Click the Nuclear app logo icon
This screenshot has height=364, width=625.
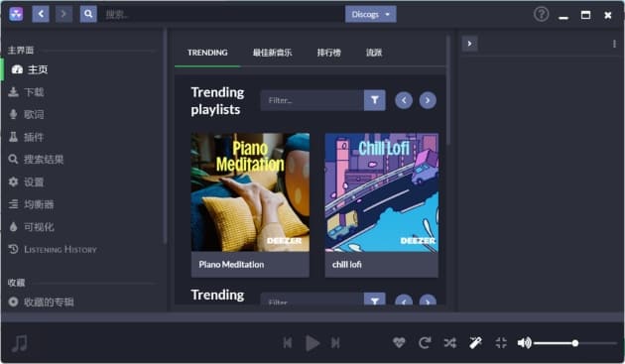[16, 14]
